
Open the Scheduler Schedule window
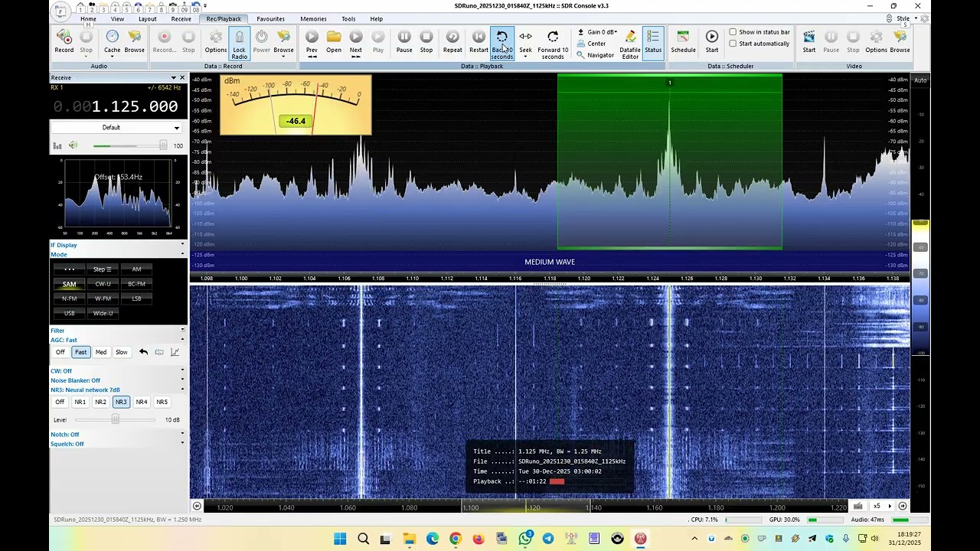(684, 41)
